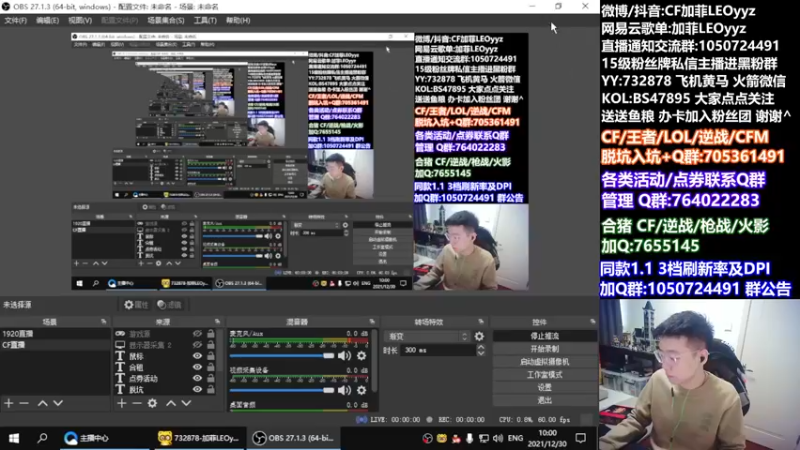Undock the 来源 panel using its header icon
Image resolution: width=800 pixels, height=450 pixels.
(x=217, y=321)
